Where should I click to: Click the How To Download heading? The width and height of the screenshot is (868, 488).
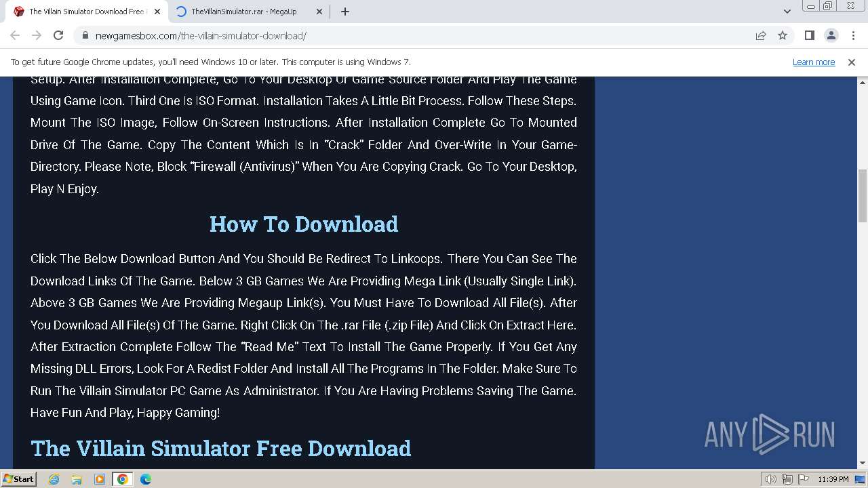click(304, 224)
